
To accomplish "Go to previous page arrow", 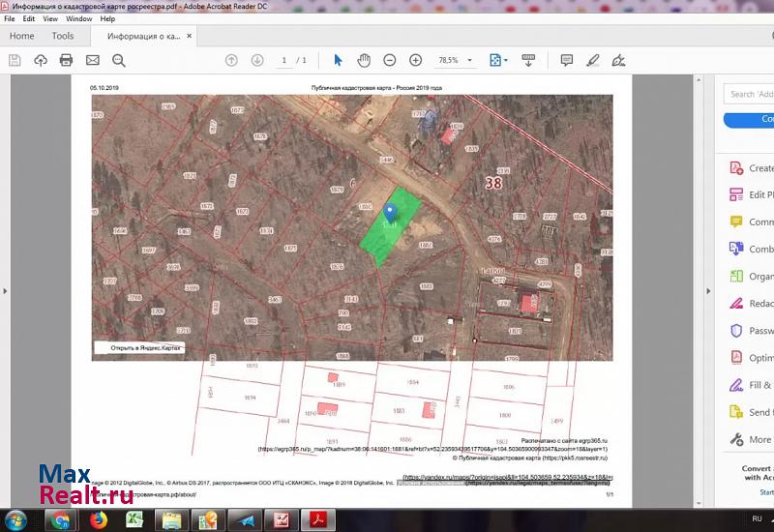I will (231, 60).
